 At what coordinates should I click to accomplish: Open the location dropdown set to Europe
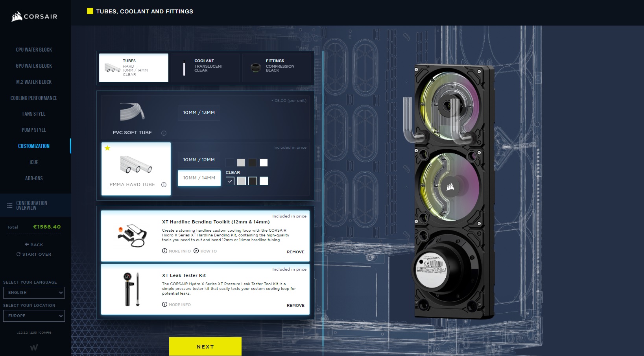(34, 316)
